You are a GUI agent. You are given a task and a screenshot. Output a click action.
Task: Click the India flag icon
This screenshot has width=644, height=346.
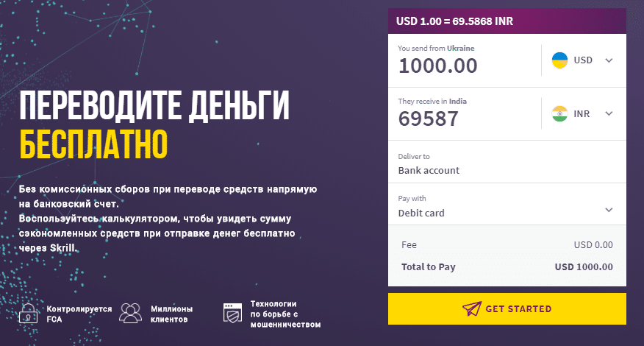click(560, 114)
